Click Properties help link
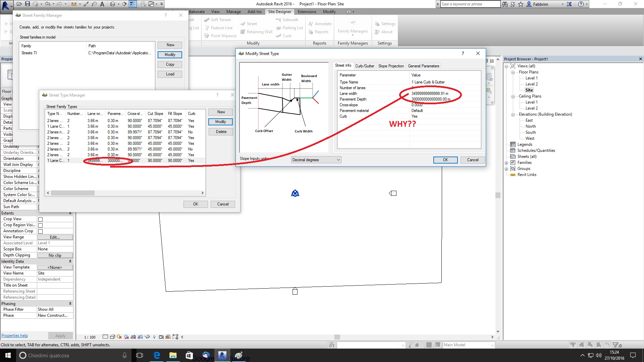 click(14, 335)
